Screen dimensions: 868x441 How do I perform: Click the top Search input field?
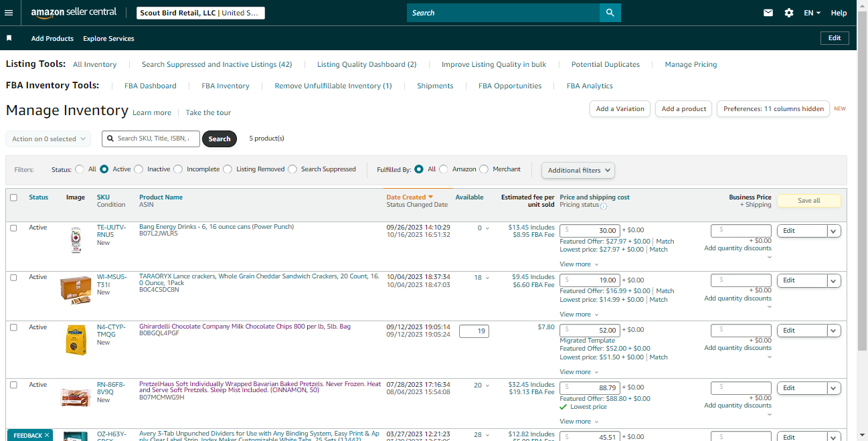point(503,13)
